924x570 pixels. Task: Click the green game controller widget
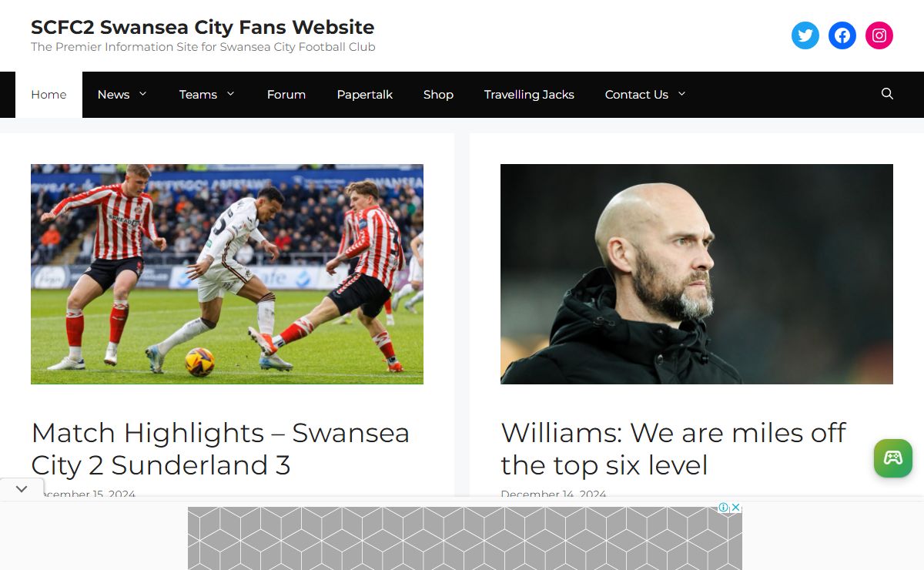pos(893,458)
